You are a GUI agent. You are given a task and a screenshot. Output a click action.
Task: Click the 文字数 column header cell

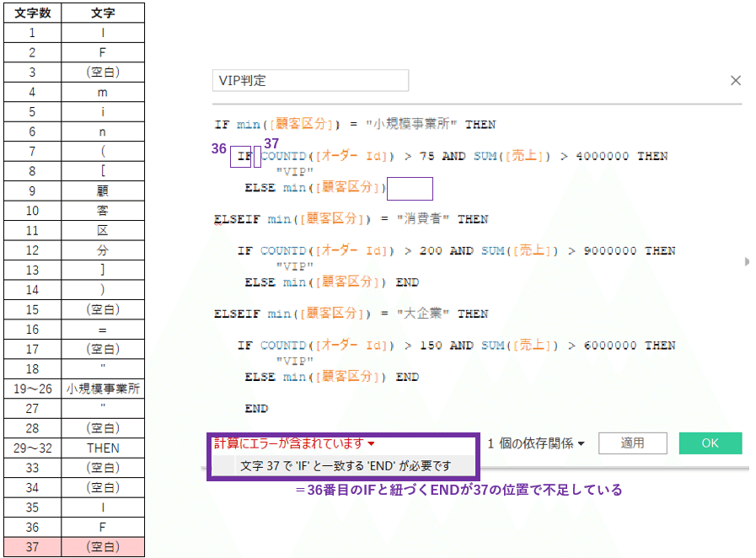click(x=32, y=13)
